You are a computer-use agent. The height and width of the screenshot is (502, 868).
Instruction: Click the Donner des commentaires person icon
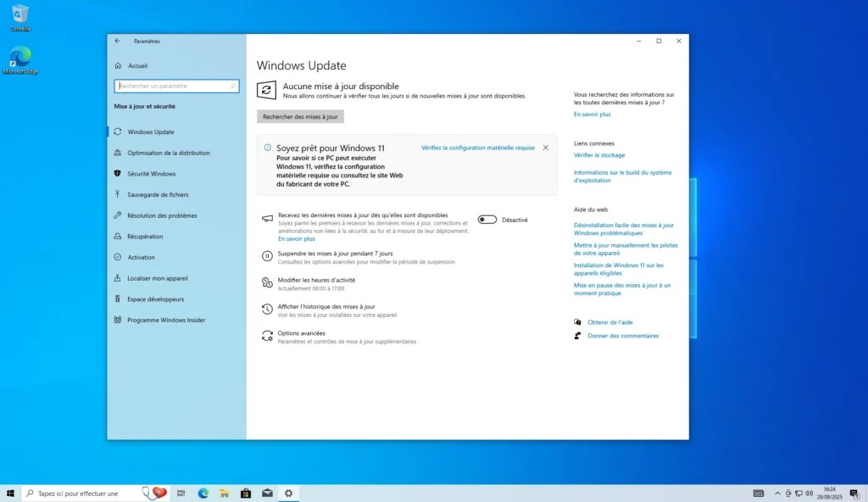click(x=577, y=336)
